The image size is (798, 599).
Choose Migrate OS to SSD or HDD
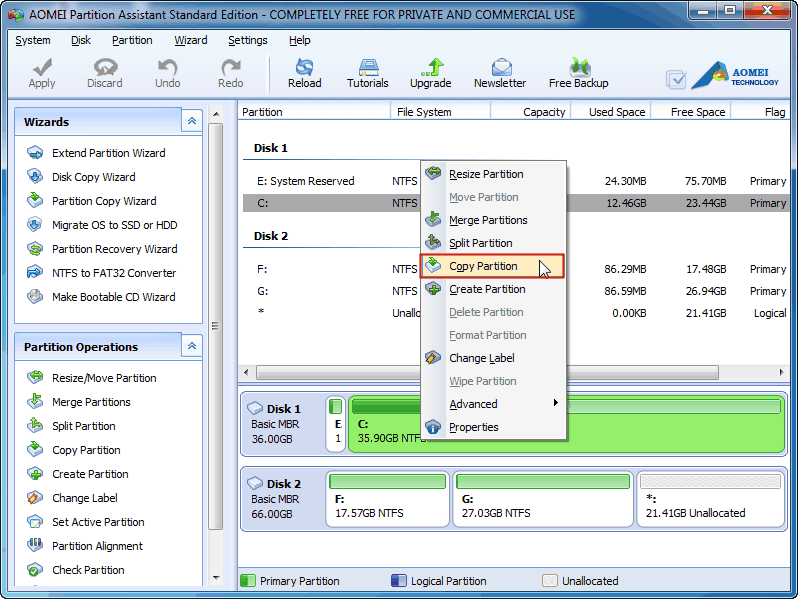115,225
